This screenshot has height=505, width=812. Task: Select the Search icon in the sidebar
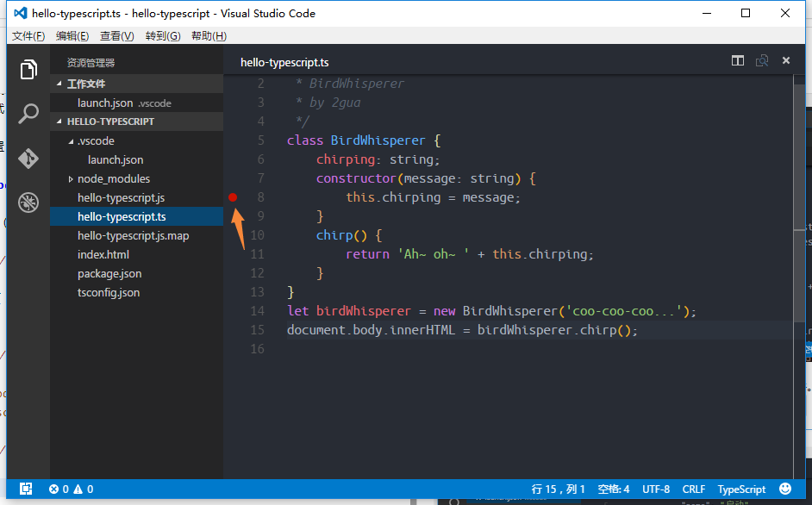[28, 113]
